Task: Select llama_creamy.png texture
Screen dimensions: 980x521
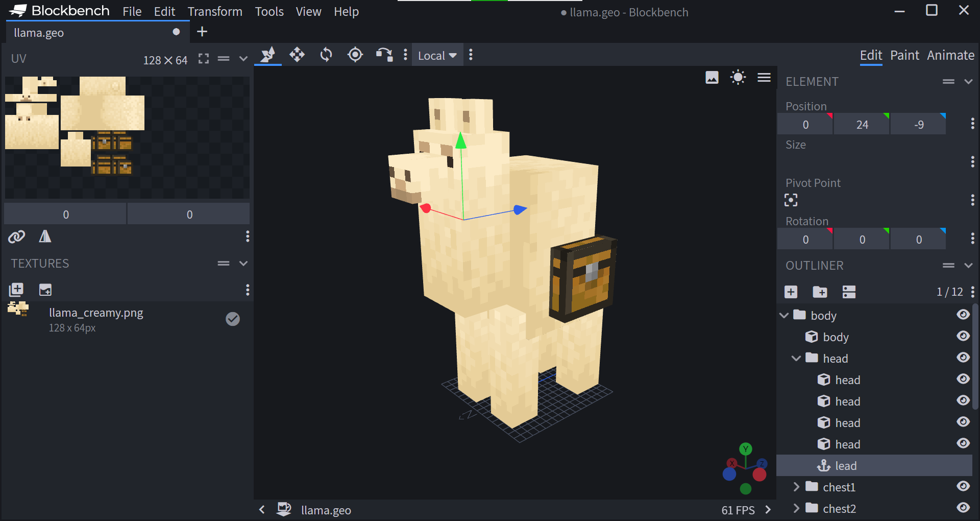Action: 127,320
